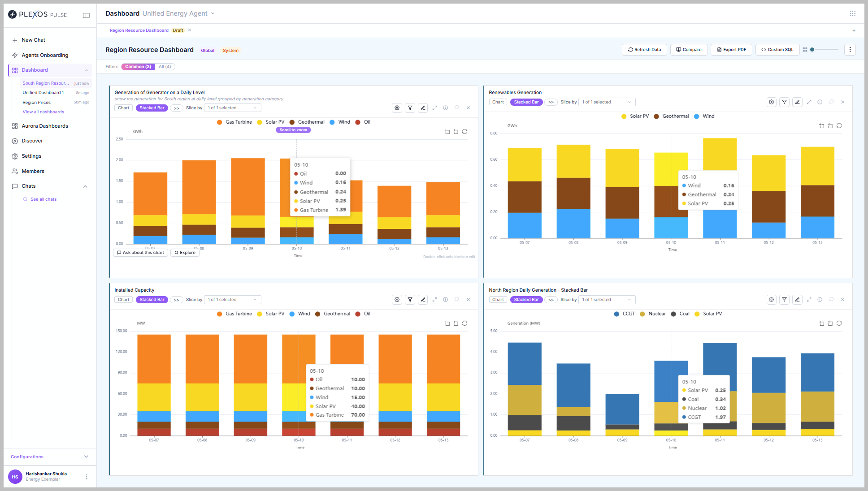This screenshot has width=868, height=491.
Task: Open filter for Renewables Generation chart
Action: 784,102
